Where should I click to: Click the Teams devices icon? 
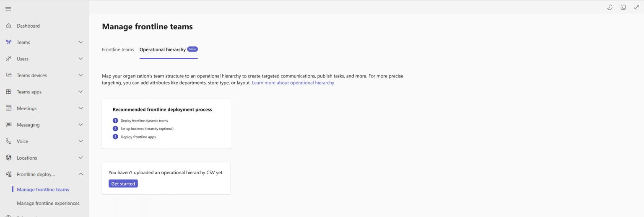(x=9, y=75)
